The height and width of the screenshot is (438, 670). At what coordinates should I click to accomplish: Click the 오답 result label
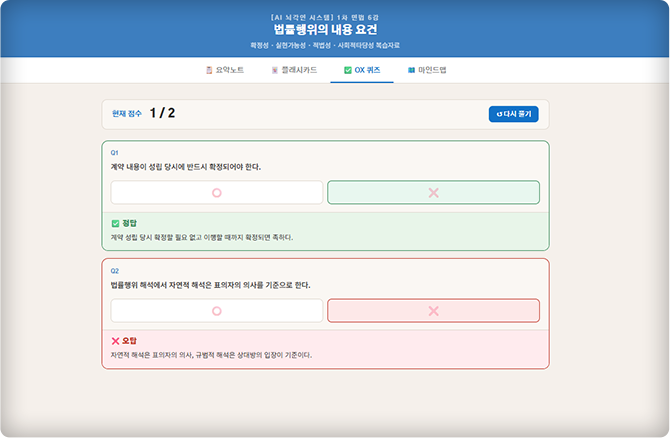point(129,341)
